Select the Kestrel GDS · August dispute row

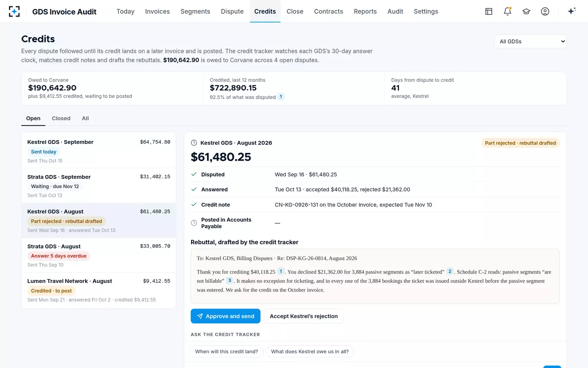click(99, 220)
